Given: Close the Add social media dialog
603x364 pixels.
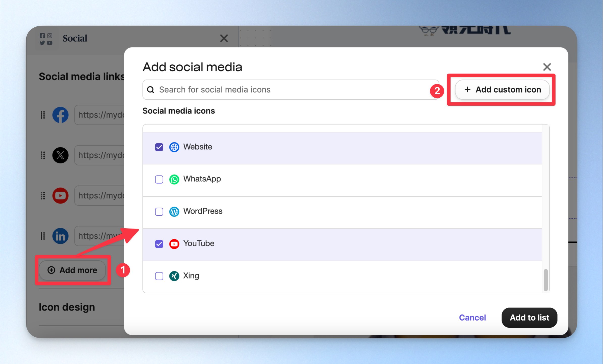Looking at the screenshot, I should pyautogui.click(x=547, y=67).
